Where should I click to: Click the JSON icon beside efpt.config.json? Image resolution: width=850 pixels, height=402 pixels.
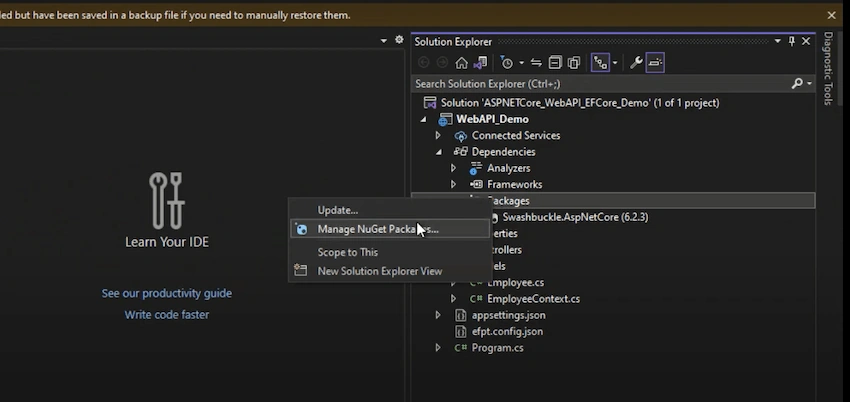click(x=461, y=332)
